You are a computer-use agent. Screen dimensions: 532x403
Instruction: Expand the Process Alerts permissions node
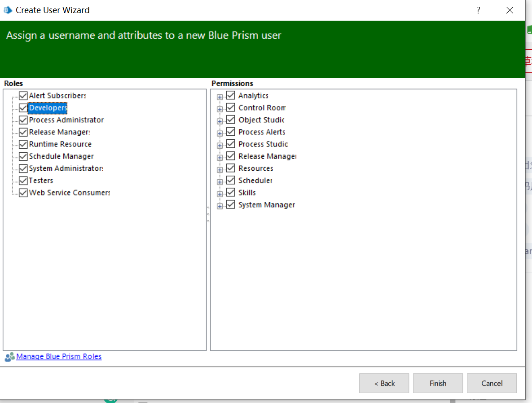coord(220,133)
